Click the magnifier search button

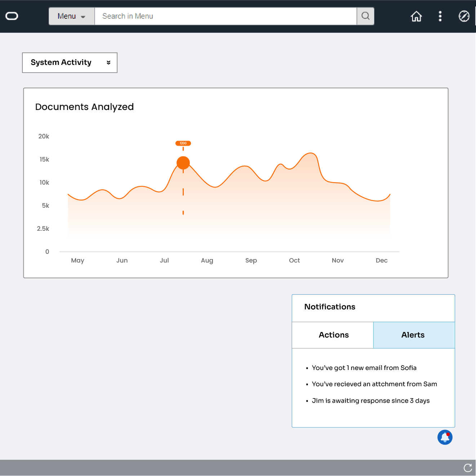click(365, 16)
